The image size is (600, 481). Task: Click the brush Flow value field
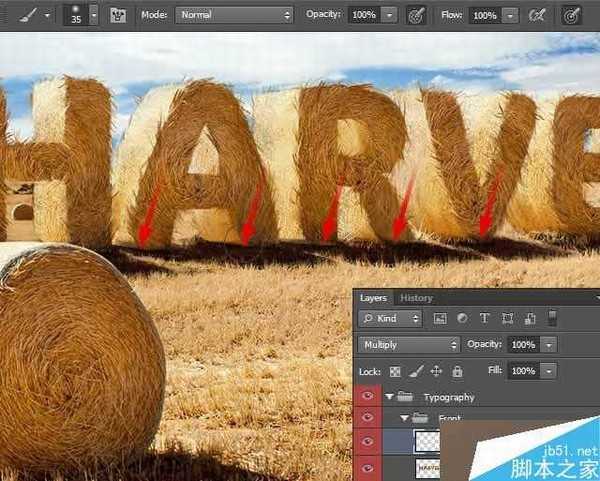click(484, 16)
